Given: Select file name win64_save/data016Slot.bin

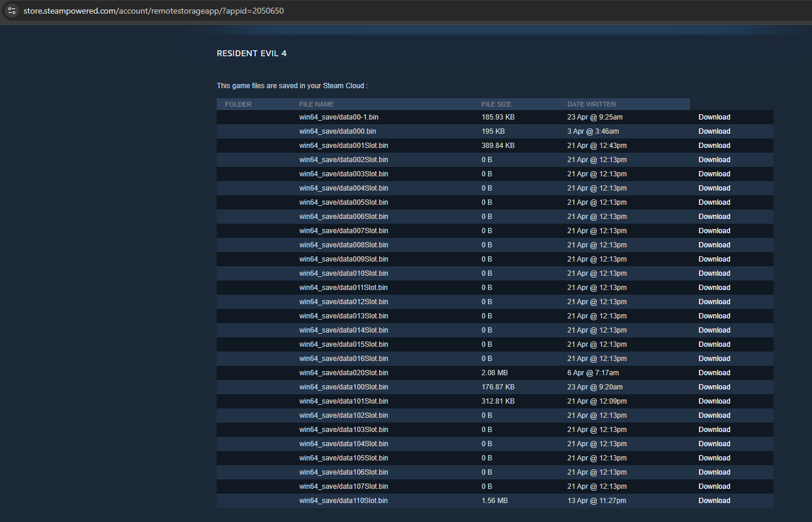Looking at the screenshot, I should pos(344,359).
